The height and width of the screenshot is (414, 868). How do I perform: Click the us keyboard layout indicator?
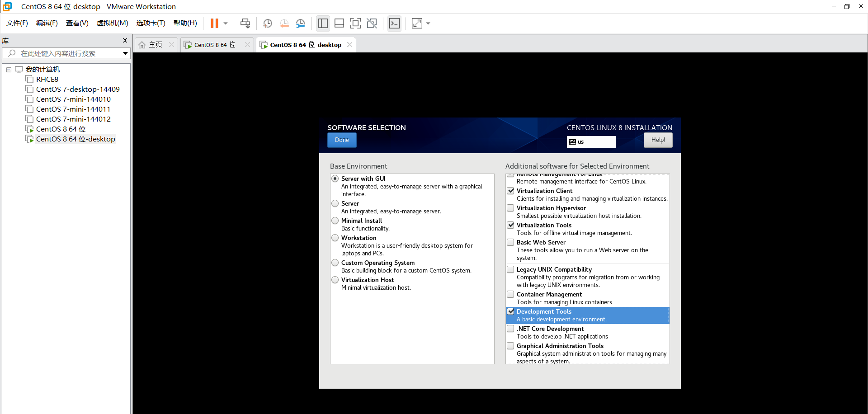tap(591, 142)
